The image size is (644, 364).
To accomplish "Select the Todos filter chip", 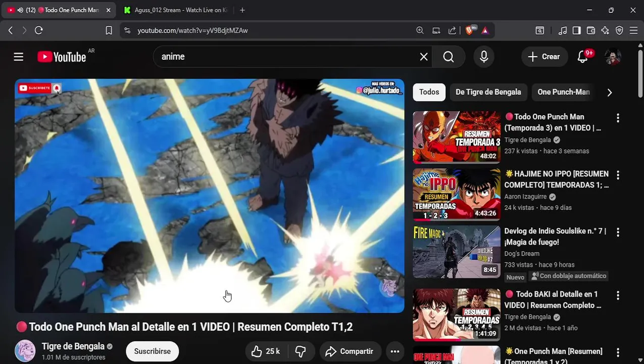I will (429, 92).
